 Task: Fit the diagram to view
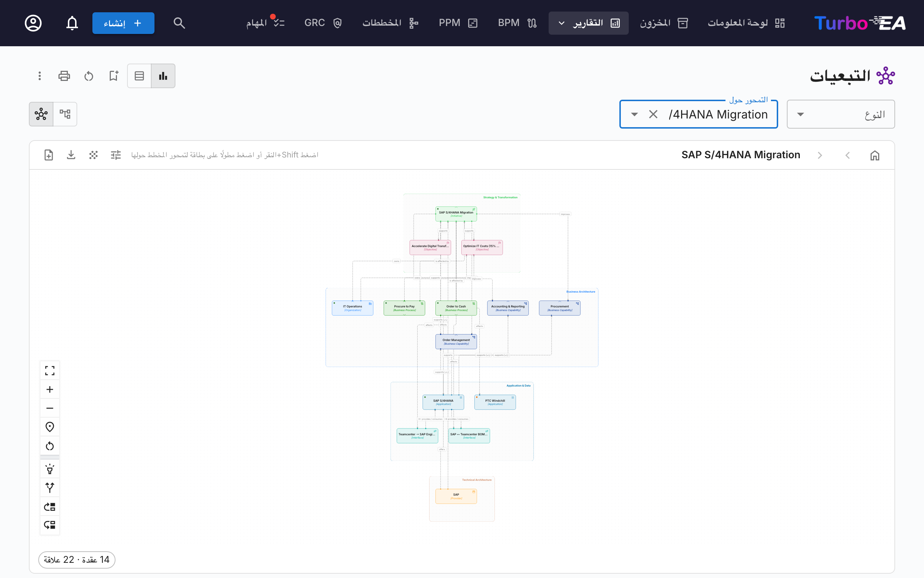pos(50,370)
